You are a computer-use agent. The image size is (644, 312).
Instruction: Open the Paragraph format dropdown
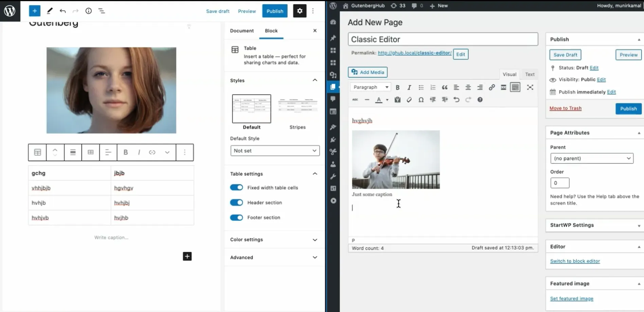(x=370, y=87)
